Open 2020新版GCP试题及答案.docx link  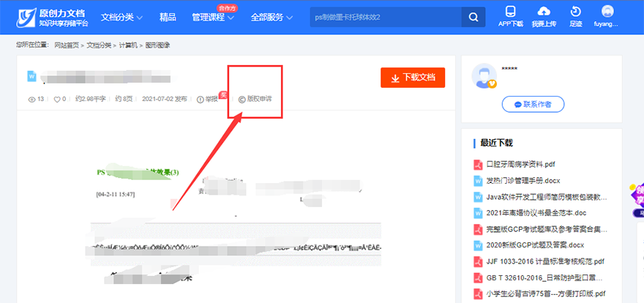coord(535,245)
